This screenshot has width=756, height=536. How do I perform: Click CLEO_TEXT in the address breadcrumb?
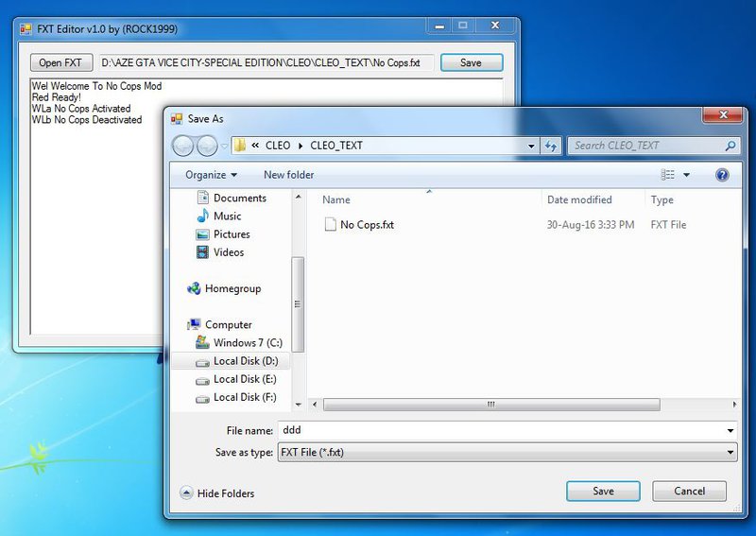[x=336, y=146]
